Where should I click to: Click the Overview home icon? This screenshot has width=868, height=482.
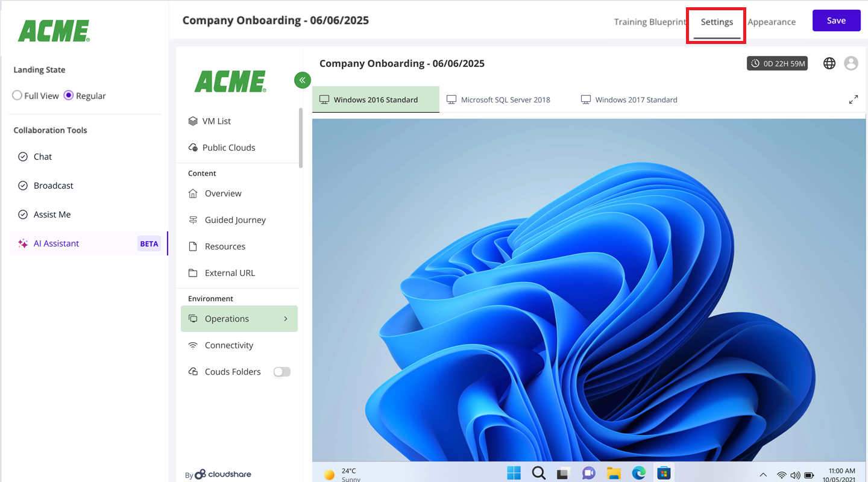tap(193, 193)
